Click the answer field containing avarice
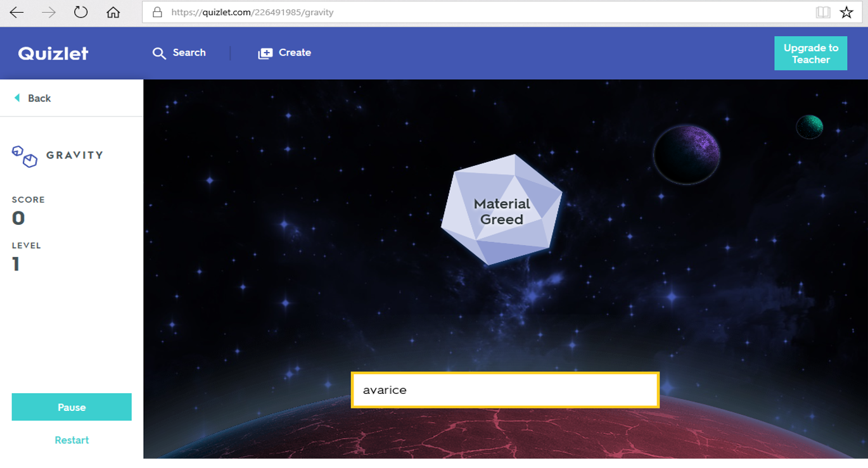 tap(505, 390)
